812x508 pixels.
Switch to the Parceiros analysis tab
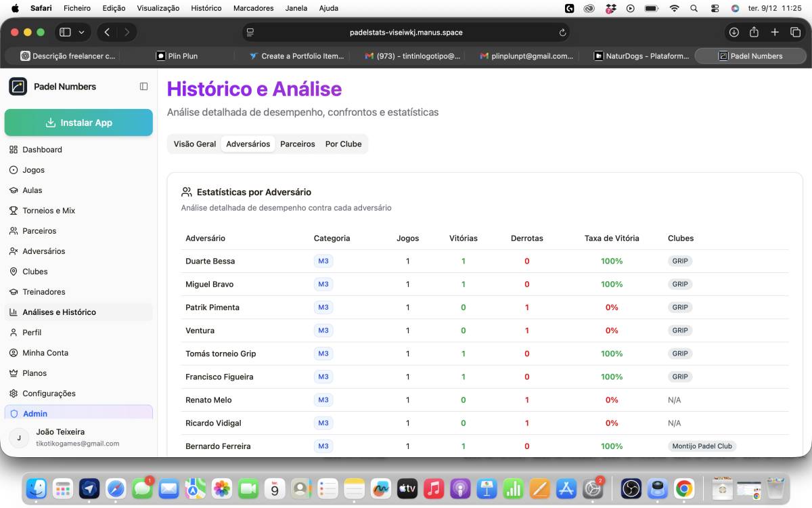click(298, 144)
